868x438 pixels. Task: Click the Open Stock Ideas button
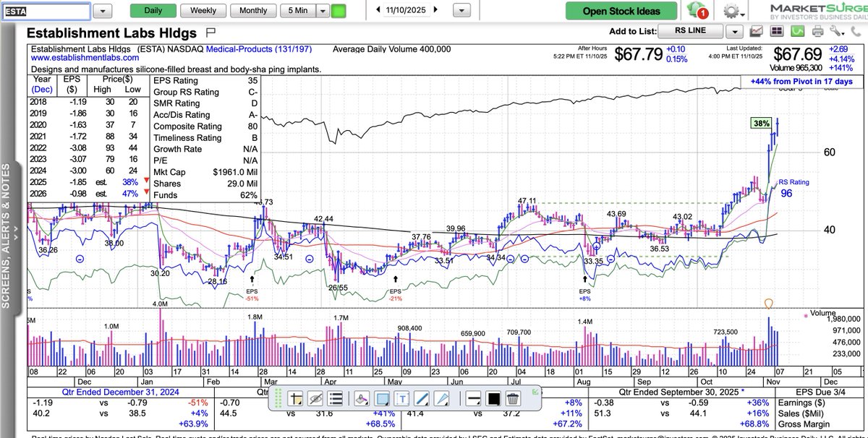(x=622, y=11)
